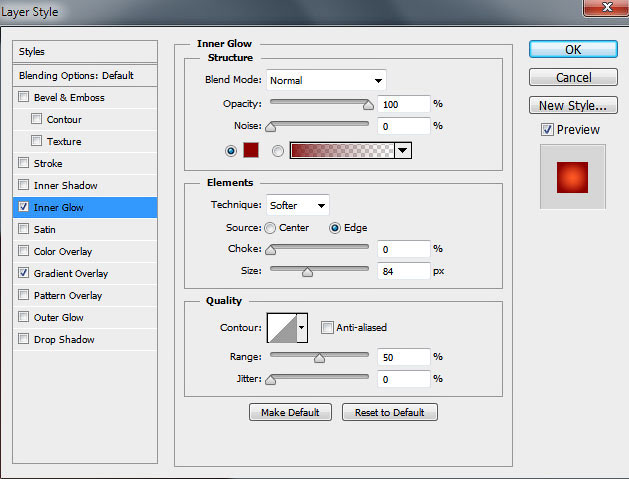Open the dark red glow color swatch
629x479 pixels.
(x=251, y=150)
